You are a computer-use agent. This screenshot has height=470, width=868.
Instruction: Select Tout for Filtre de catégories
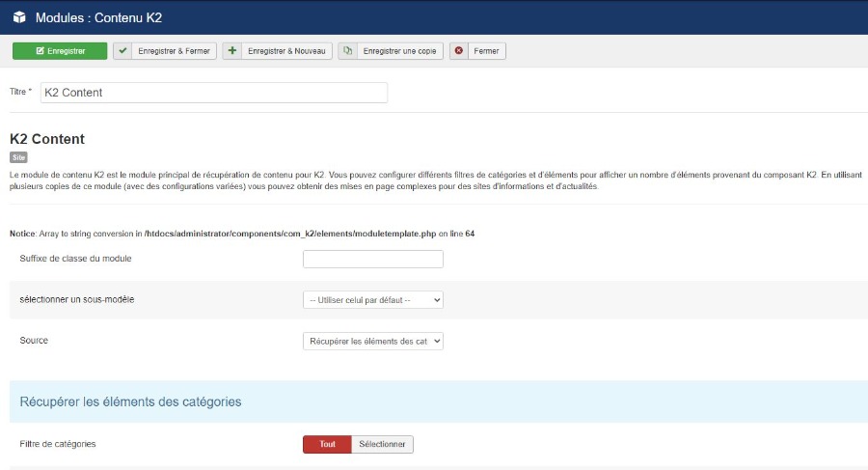(327, 444)
